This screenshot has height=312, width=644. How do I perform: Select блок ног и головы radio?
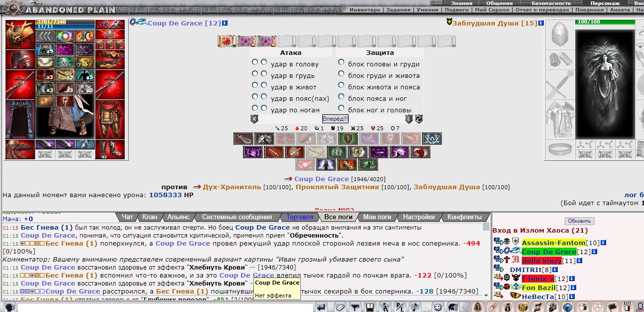341,108
